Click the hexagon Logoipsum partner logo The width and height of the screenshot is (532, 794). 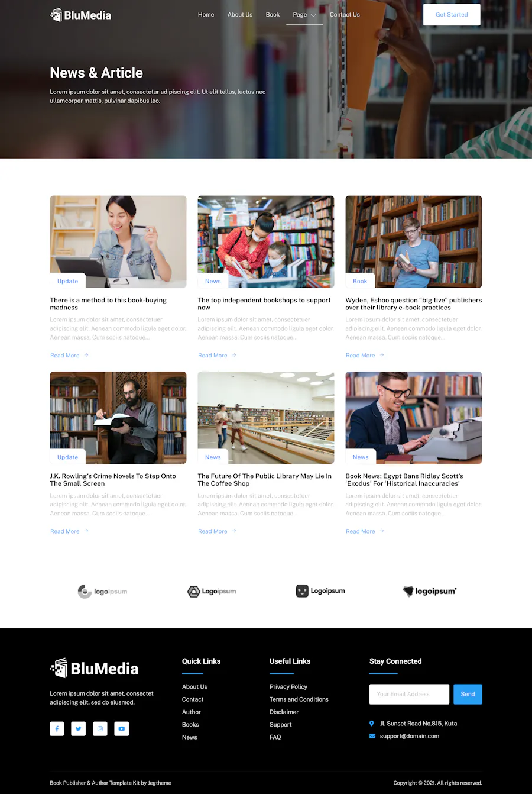(x=212, y=591)
